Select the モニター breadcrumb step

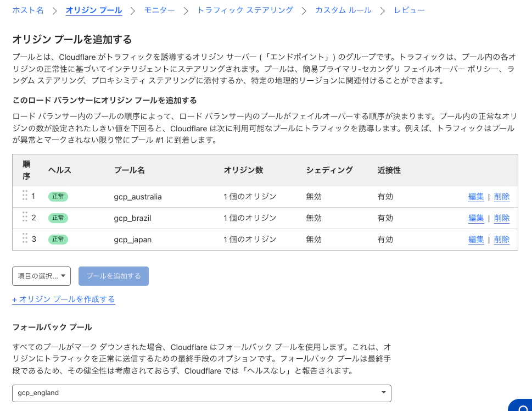tap(159, 10)
